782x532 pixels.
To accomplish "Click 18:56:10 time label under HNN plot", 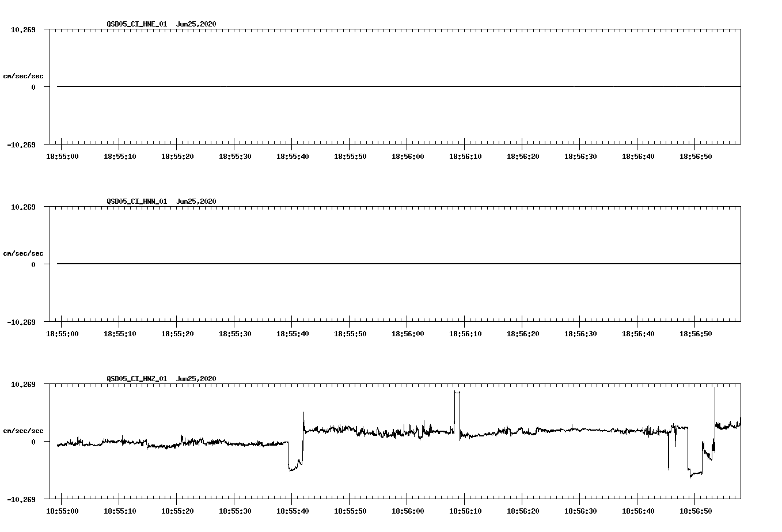I will (x=465, y=334).
